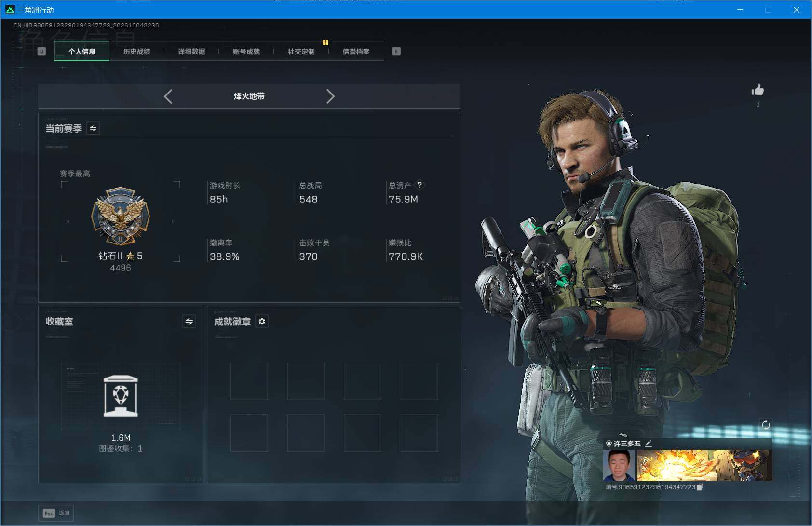This screenshot has height=526, width=812.
Task: Close the 三角洲行动 window
Action: pos(797,10)
